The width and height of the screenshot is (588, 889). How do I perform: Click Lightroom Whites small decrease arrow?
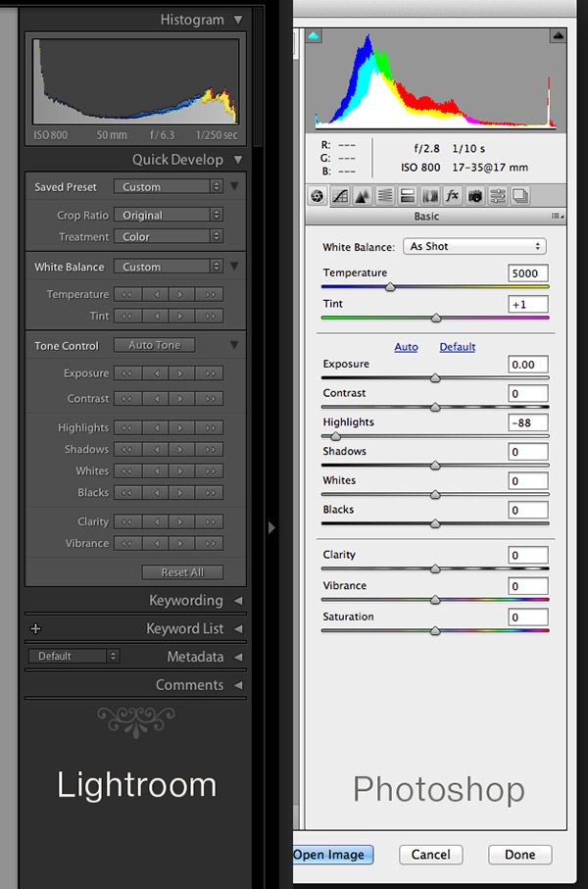coord(155,470)
